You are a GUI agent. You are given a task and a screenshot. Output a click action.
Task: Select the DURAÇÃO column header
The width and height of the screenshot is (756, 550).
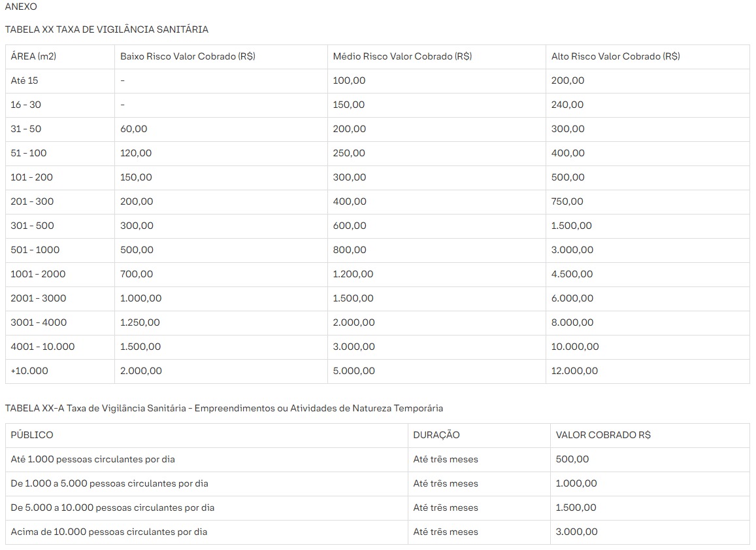pos(436,435)
